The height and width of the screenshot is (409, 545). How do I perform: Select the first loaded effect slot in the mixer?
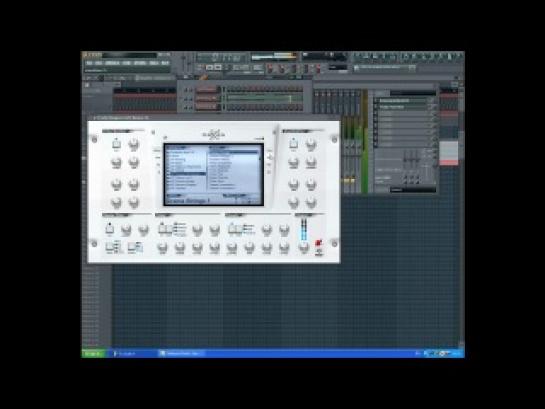point(402,100)
